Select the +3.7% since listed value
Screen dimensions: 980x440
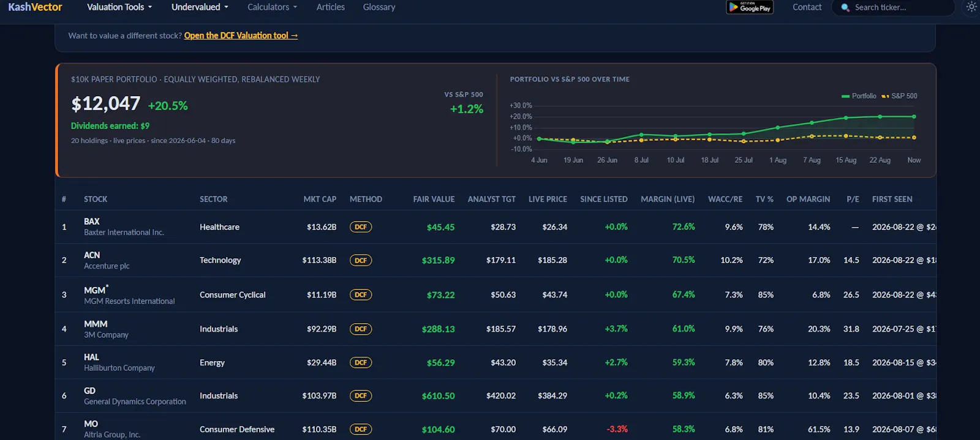(616, 329)
